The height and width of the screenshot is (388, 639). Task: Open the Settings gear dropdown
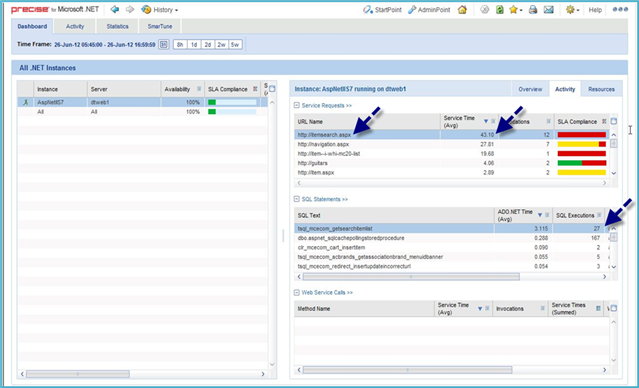572,10
